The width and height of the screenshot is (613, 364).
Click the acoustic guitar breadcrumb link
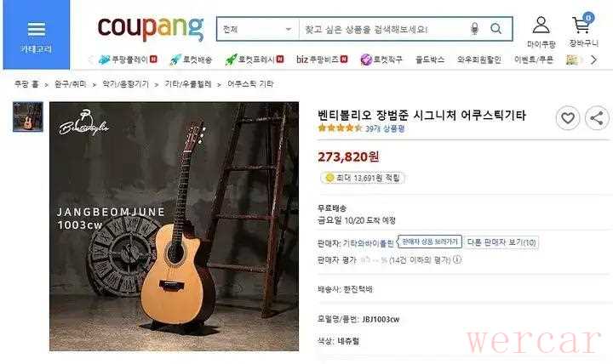[x=250, y=84]
